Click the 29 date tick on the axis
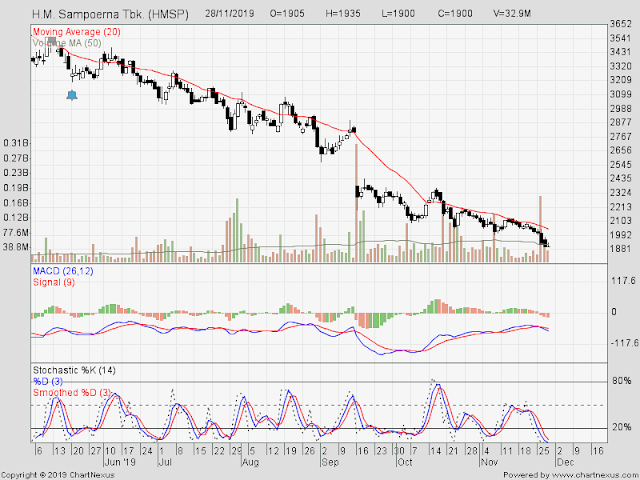This screenshot has height=480, width=640. (237, 451)
